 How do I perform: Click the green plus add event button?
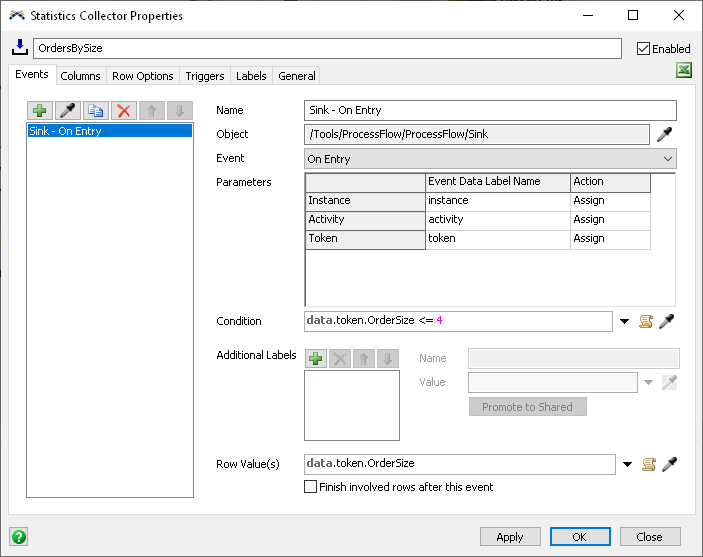tap(40, 111)
